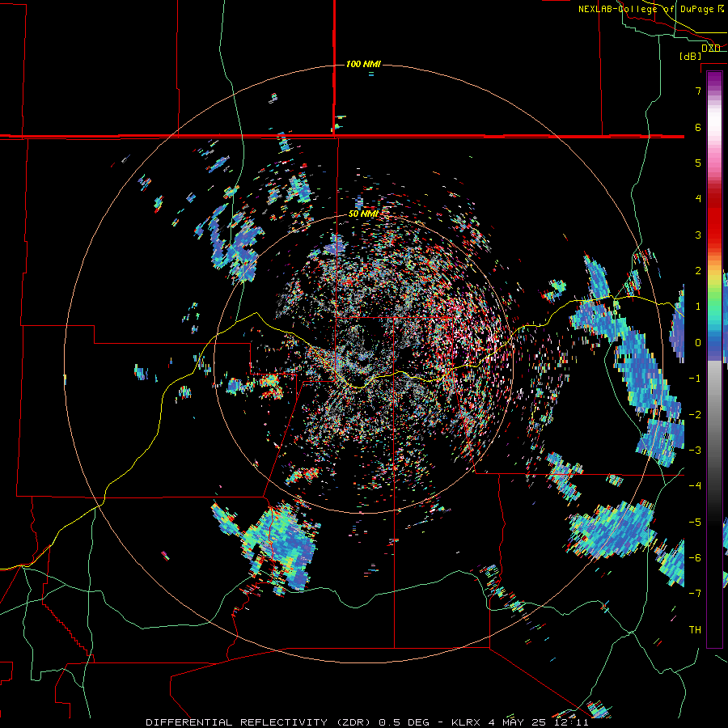
Task: Click the "TH" label below the color scale
Action: (695, 630)
